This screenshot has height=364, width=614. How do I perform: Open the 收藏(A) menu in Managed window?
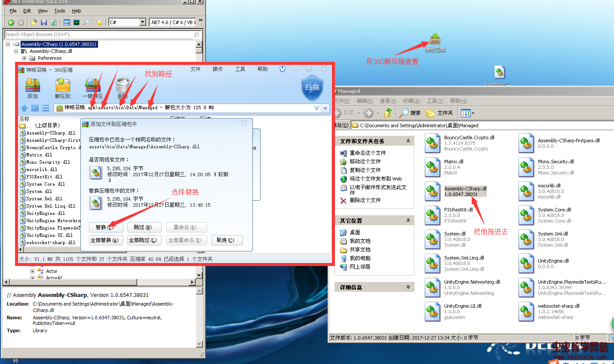click(x=411, y=101)
